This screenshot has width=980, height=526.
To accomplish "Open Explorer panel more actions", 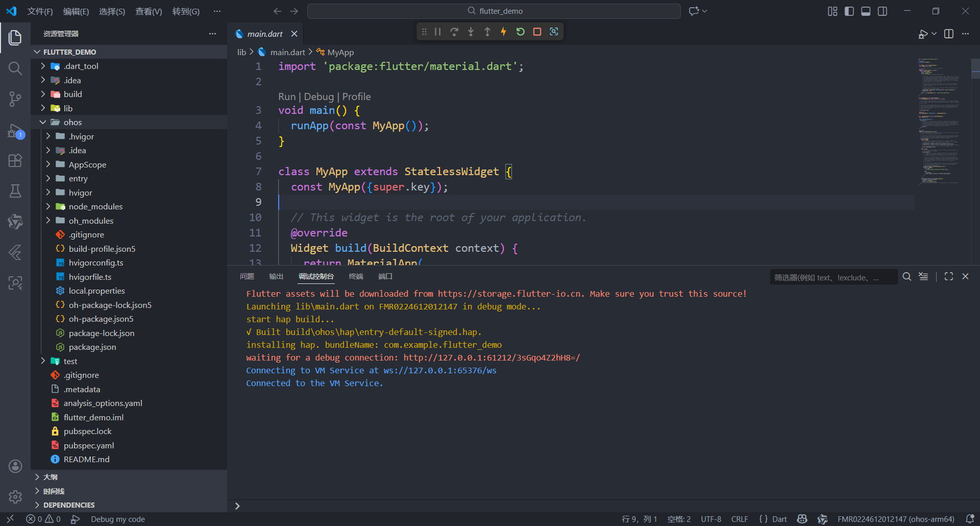I will [x=212, y=34].
